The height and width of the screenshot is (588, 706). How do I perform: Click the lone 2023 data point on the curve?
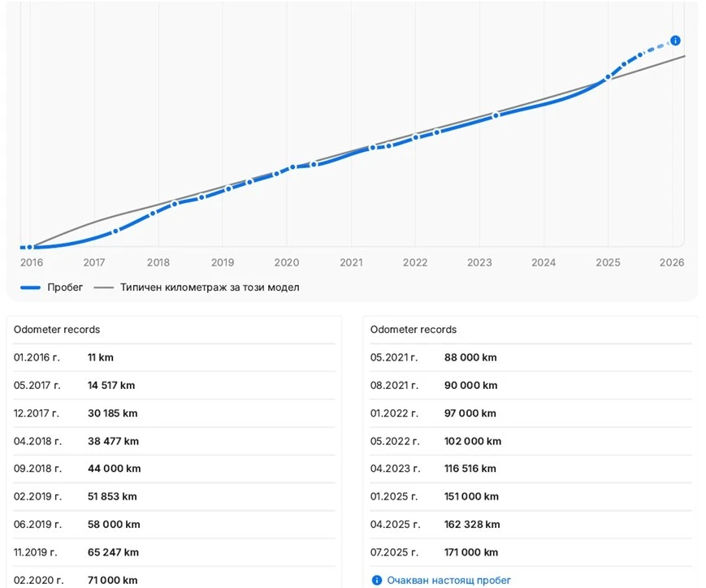point(496,115)
